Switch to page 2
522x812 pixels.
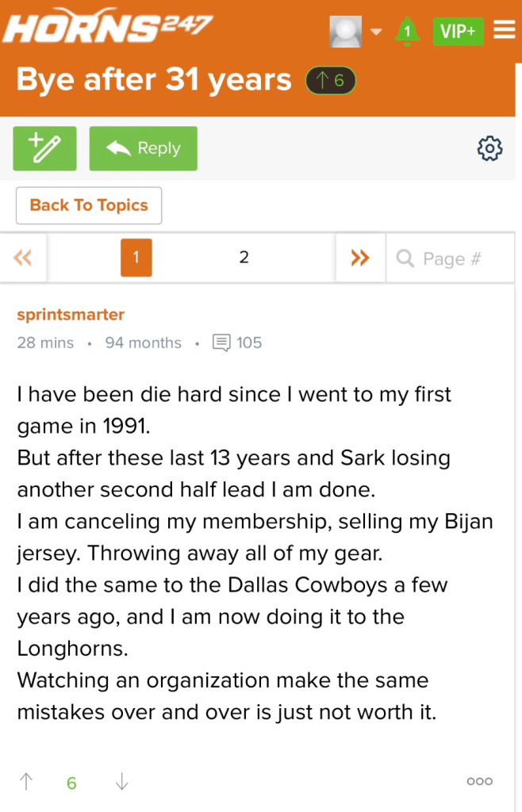244,259
